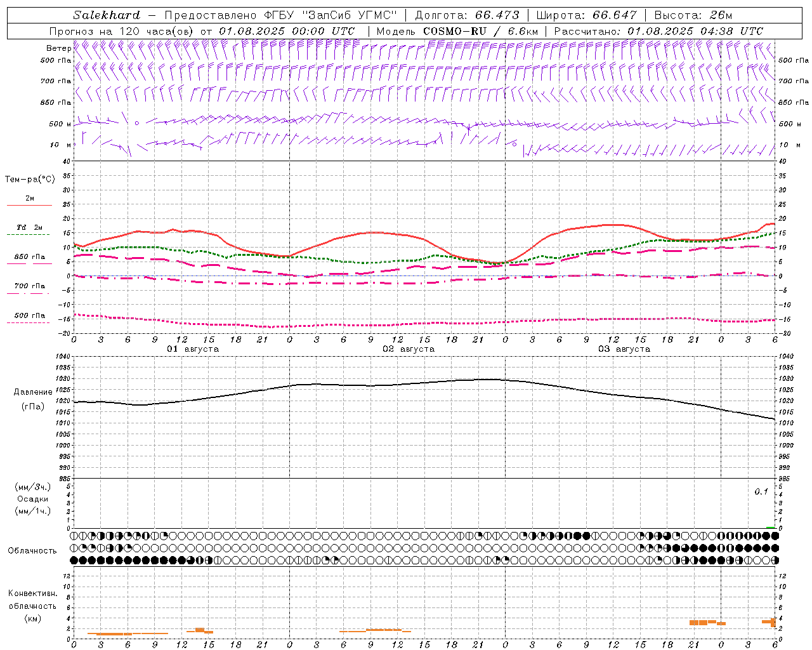Click the 'Модель COSMO-RU / 6.6км' text

click(x=457, y=31)
